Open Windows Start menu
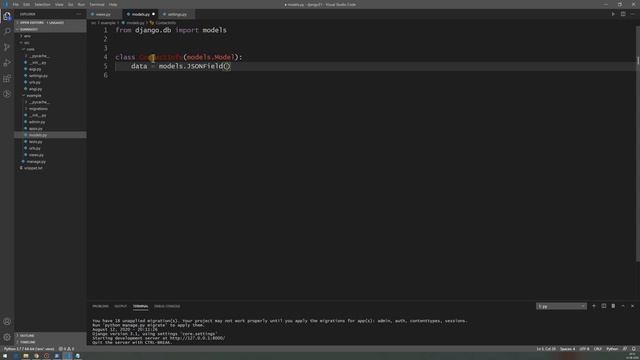Screen dimensions: 640x360 click(x=5, y=356)
